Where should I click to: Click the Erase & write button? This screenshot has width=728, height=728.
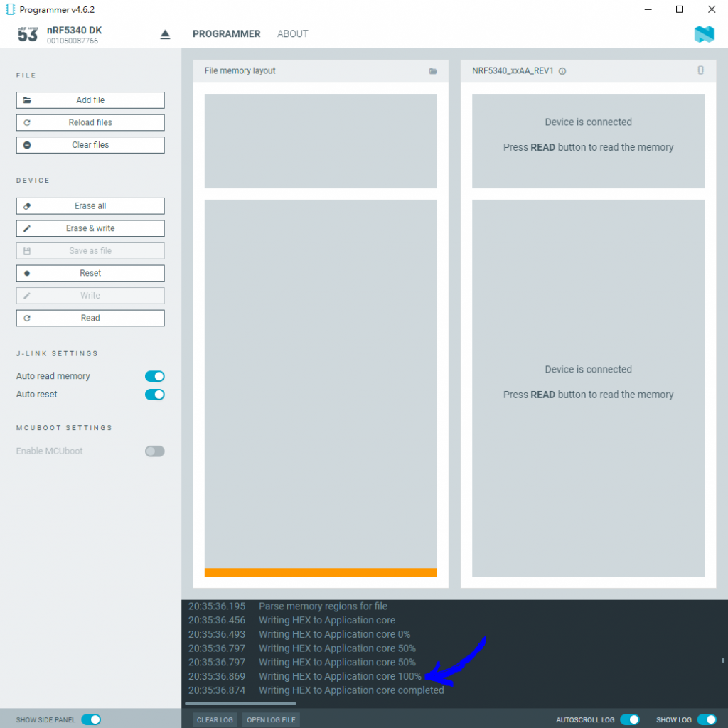[x=90, y=228]
